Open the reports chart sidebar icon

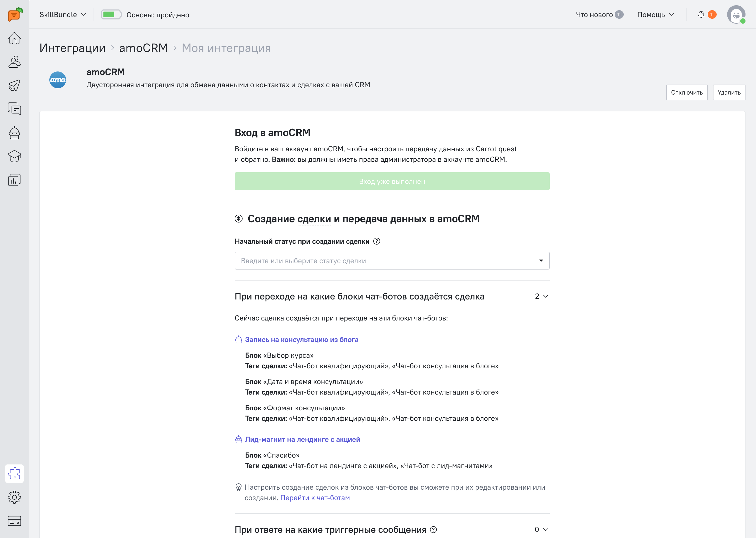pyautogui.click(x=14, y=180)
